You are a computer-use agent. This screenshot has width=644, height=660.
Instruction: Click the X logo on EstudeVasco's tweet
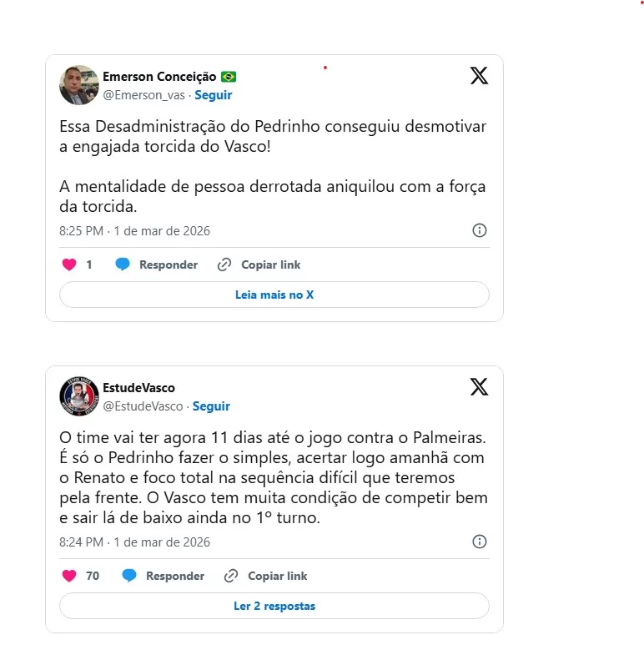click(x=479, y=387)
